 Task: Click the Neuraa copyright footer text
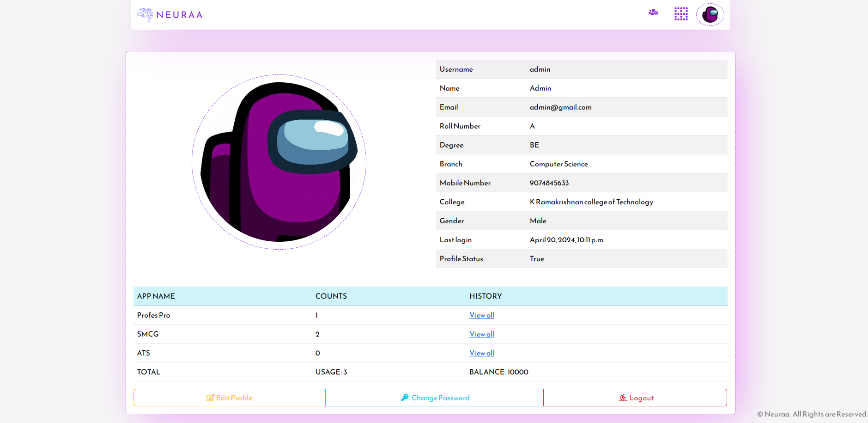click(812, 414)
